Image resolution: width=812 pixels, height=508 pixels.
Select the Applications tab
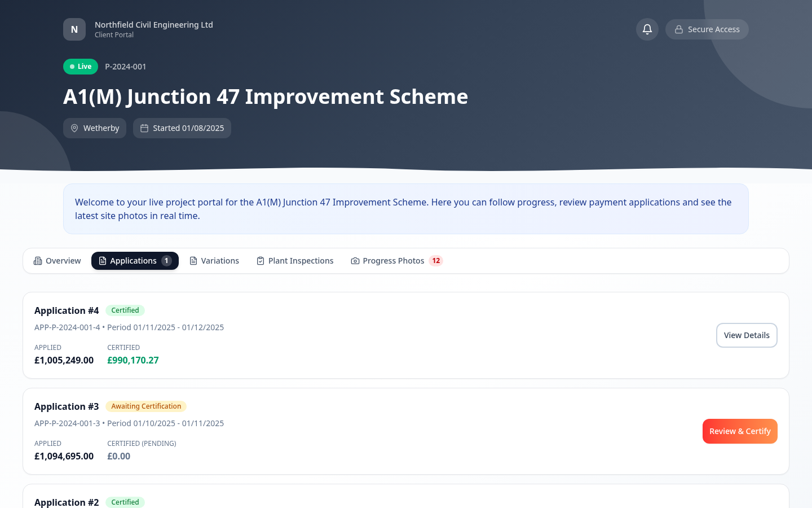coord(135,261)
